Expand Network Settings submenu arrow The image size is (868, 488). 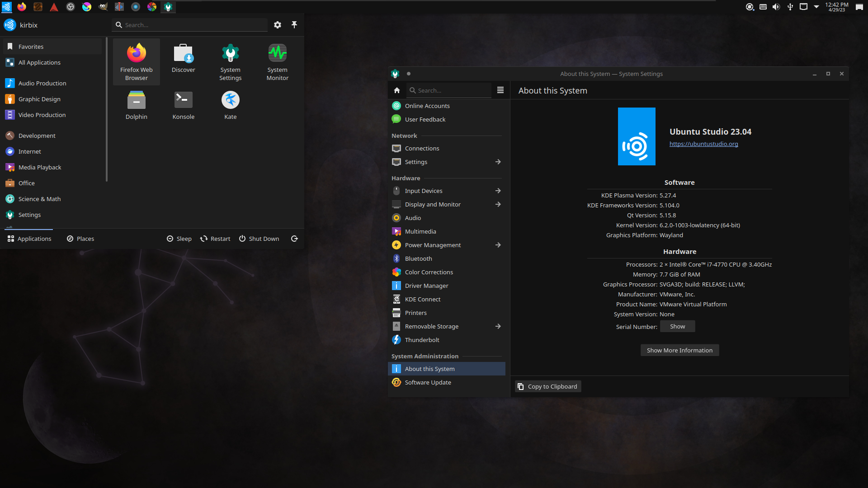[498, 162]
